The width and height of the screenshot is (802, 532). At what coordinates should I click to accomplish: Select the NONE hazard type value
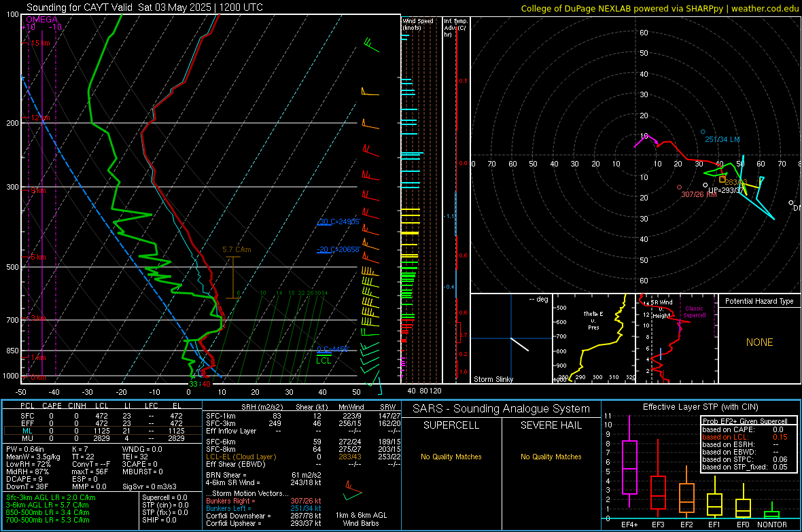[x=759, y=342]
